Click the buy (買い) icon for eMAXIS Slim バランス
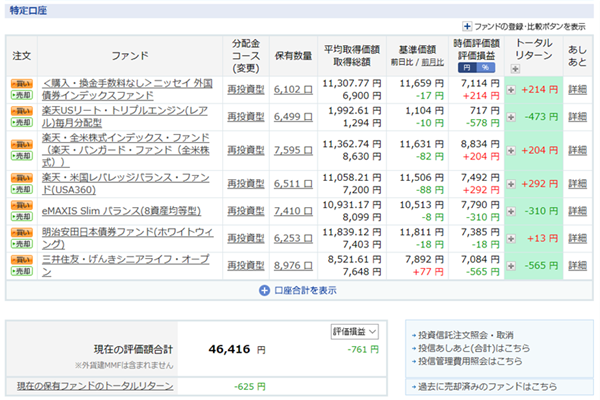Image resolution: width=600 pixels, height=400 pixels. tap(22, 205)
